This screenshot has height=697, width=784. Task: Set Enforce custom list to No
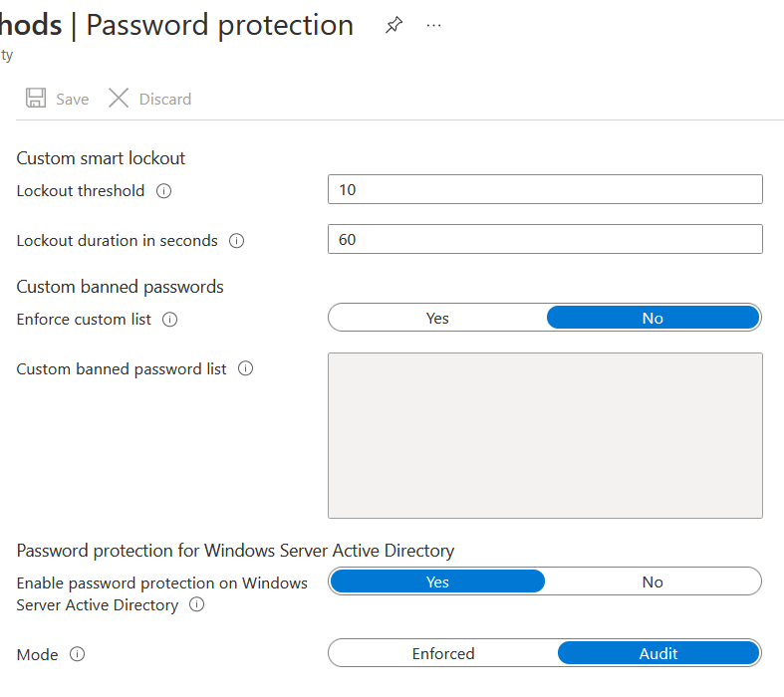653,318
